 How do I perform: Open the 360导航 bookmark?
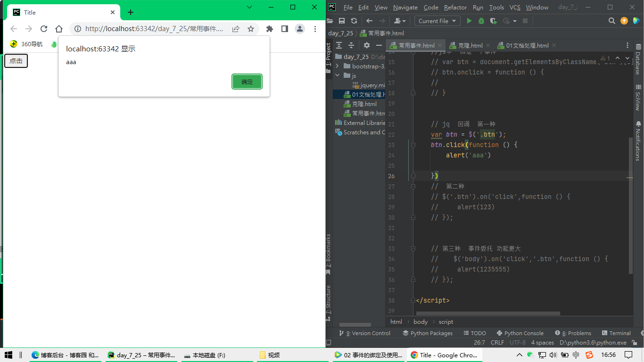[26, 44]
